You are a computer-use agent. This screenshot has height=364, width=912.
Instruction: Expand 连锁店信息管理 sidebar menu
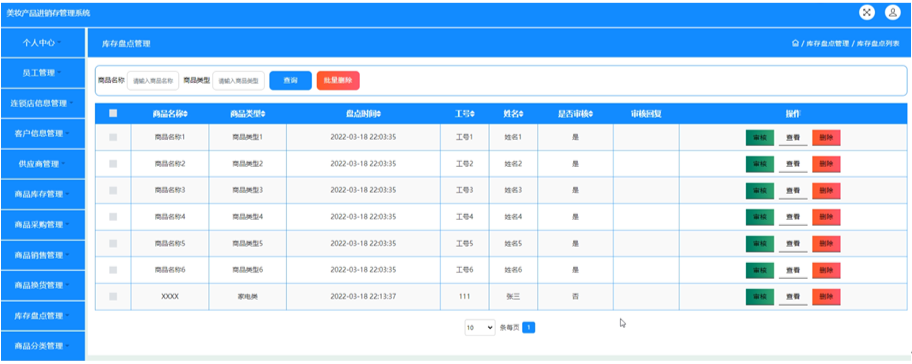tap(43, 104)
